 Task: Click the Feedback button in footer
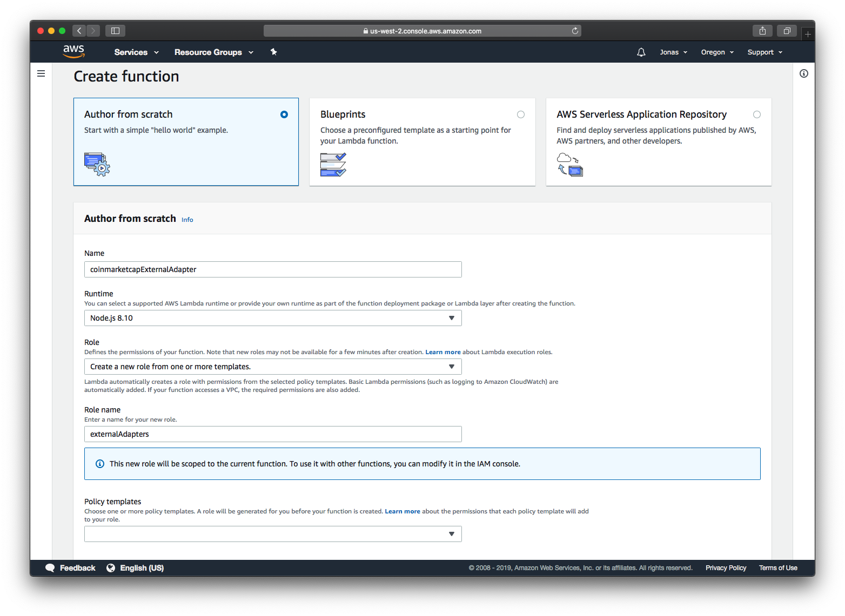(x=70, y=568)
